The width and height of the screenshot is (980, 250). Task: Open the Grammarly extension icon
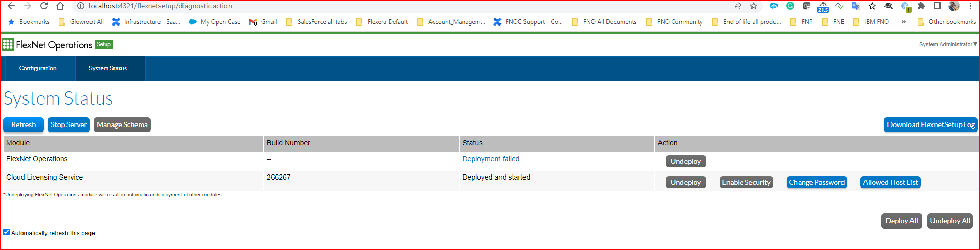click(790, 6)
